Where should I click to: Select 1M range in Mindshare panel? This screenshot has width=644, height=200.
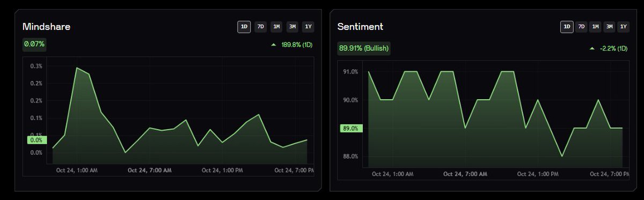[x=276, y=27]
